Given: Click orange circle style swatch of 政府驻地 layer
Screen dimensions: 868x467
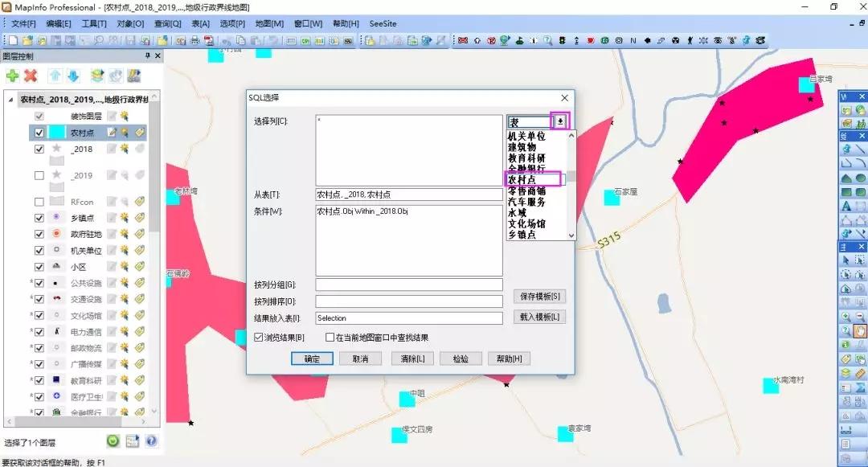Looking at the screenshot, I should 56,234.
